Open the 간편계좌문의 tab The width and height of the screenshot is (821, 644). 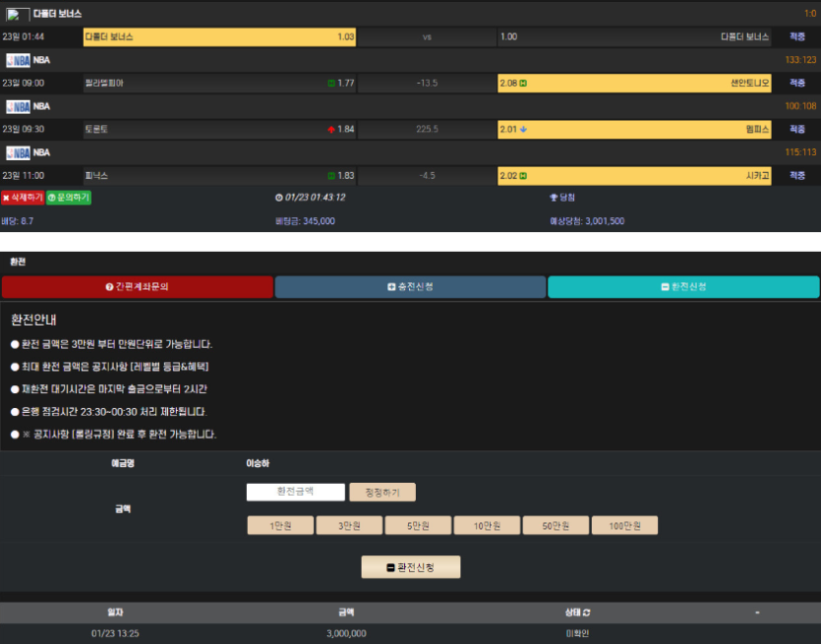[x=138, y=287]
